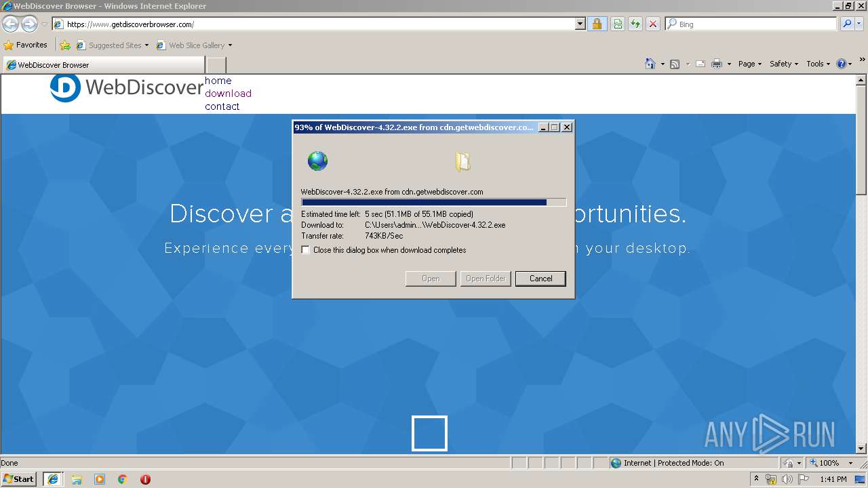Expand the Print options dropdown arrow
This screenshot has height=488, width=868.
729,64
